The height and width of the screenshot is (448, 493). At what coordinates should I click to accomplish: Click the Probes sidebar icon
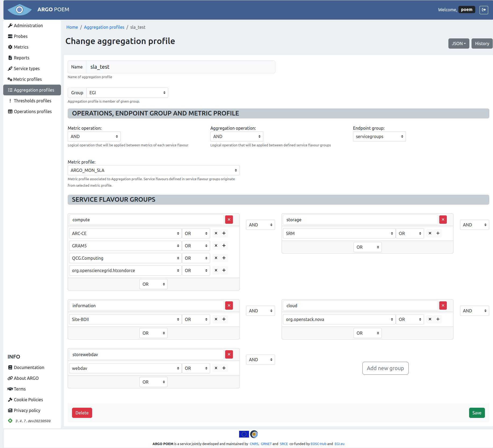pyautogui.click(x=10, y=36)
